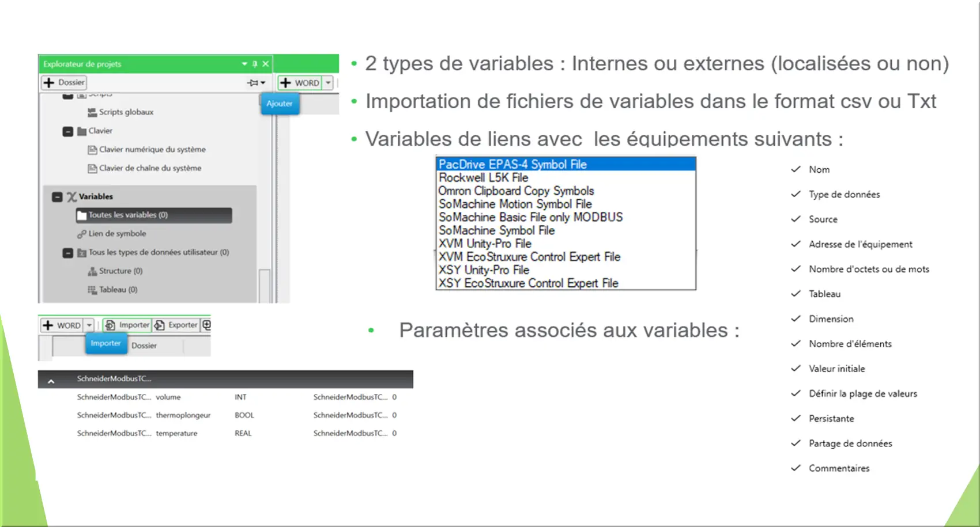The height and width of the screenshot is (527, 980).
Task: Select PacDrive EPAS-4 Symbol File entry
Action: (566, 165)
